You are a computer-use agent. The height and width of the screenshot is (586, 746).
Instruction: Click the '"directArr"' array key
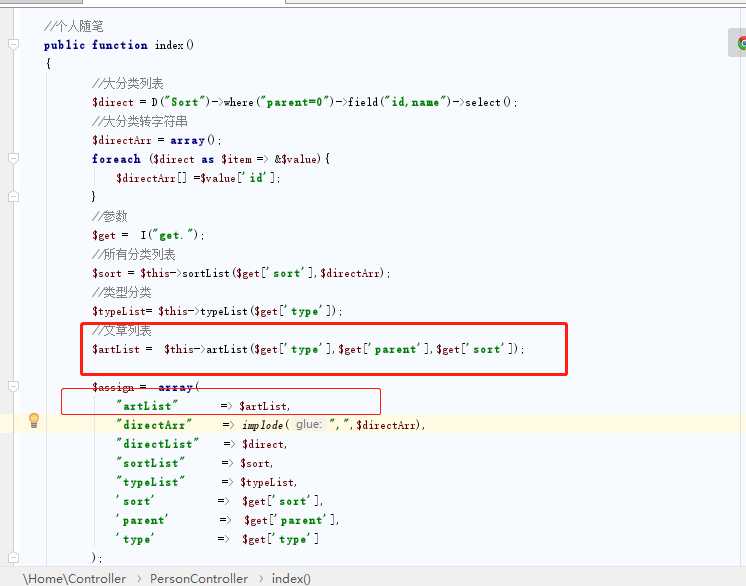point(154,425)
